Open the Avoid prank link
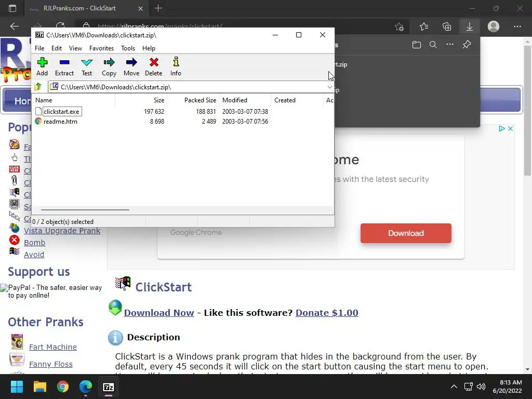The image size is (532, 399). click(x=34, y=255)
